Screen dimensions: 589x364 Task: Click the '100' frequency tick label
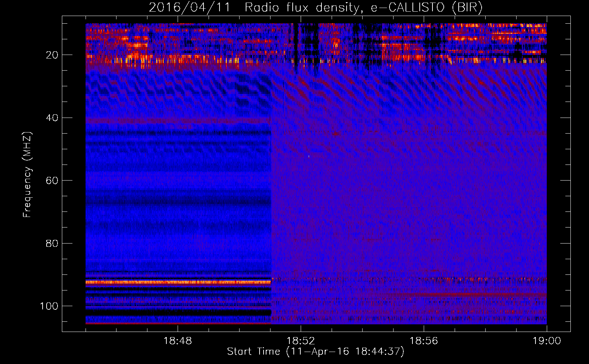tap(49, 306)
